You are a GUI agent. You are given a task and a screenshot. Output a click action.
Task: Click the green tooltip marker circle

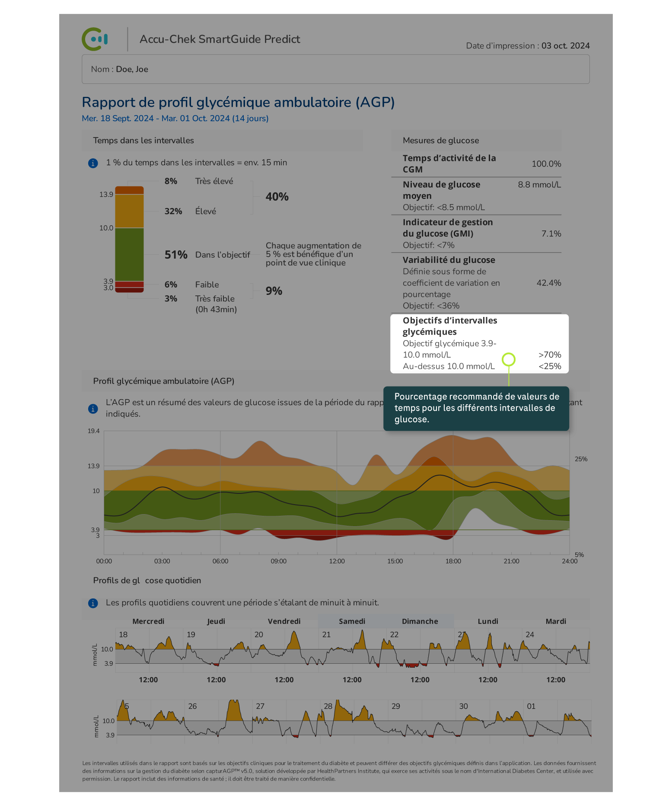click(x=509, y=359)
